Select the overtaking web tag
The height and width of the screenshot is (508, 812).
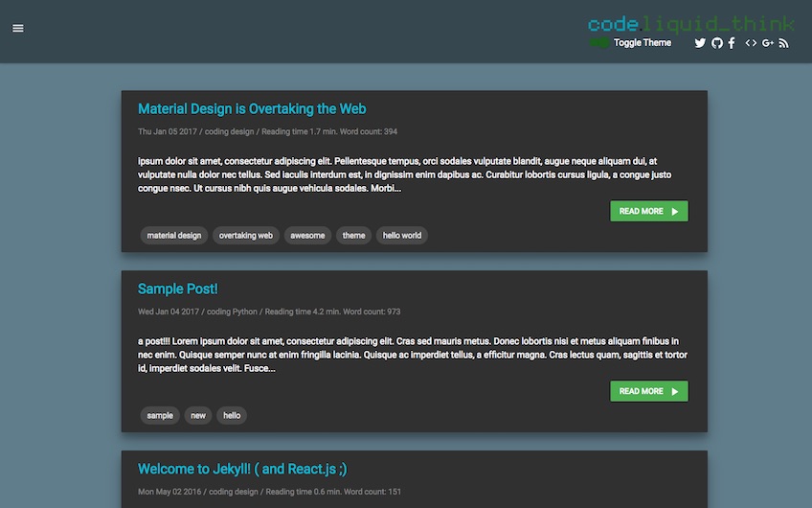[x=245, y=235]
